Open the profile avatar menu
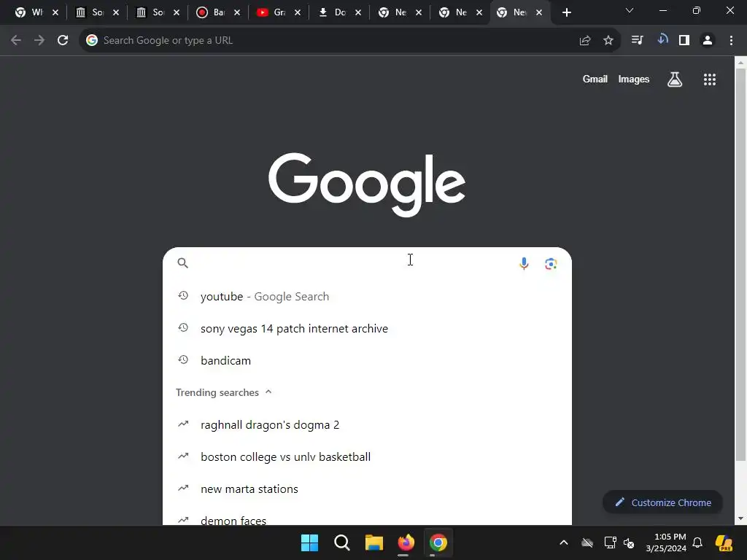The image size is (747, 560). tap(708, 41)
